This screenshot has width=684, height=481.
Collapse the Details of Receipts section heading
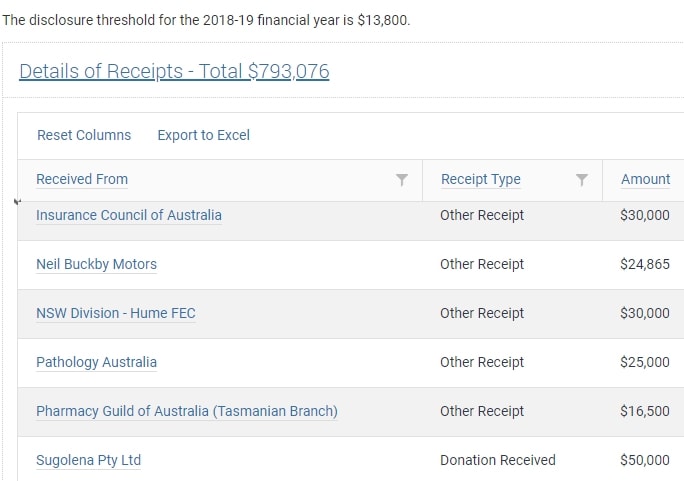tap(174, 71)
